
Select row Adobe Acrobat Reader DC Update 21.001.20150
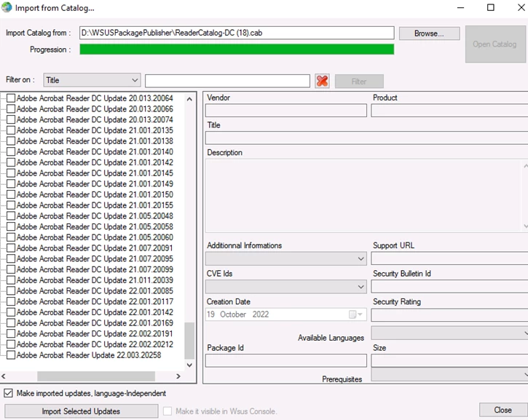click(x=95, y=194)
